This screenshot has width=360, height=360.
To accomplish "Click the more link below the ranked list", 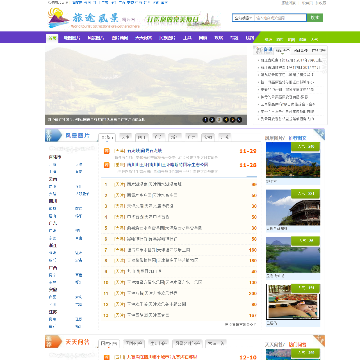I will (x=241, y=324).
